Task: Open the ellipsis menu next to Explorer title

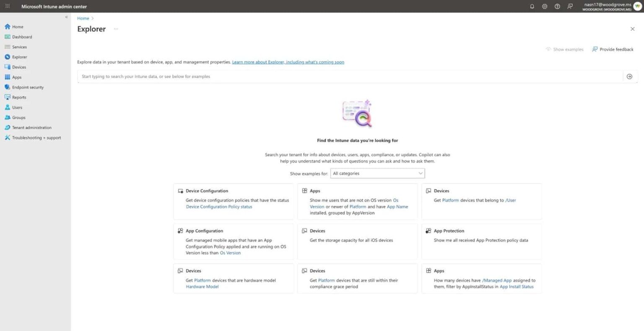Action: pyautogui.click(x=116, y=29)
